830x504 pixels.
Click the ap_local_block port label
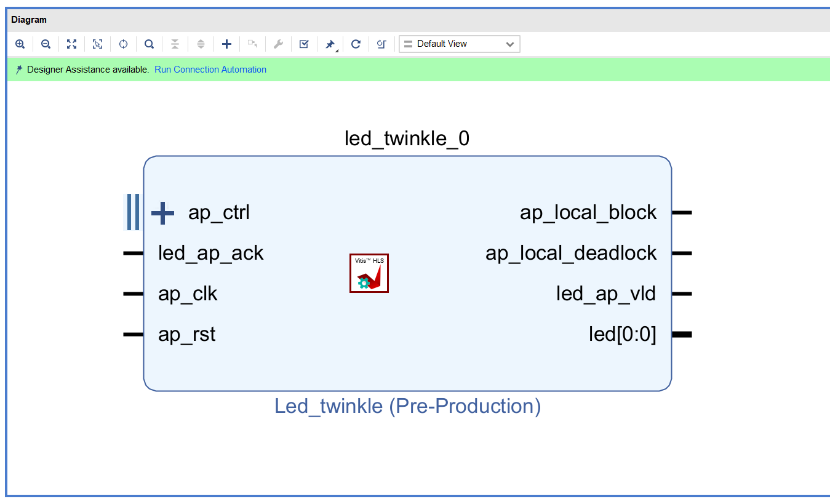click(x=588, y=213)
